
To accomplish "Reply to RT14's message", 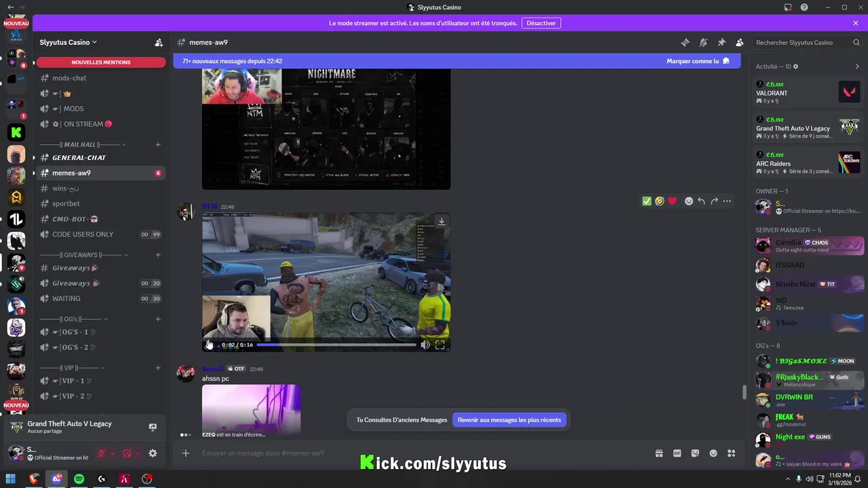I will point(701,201).
